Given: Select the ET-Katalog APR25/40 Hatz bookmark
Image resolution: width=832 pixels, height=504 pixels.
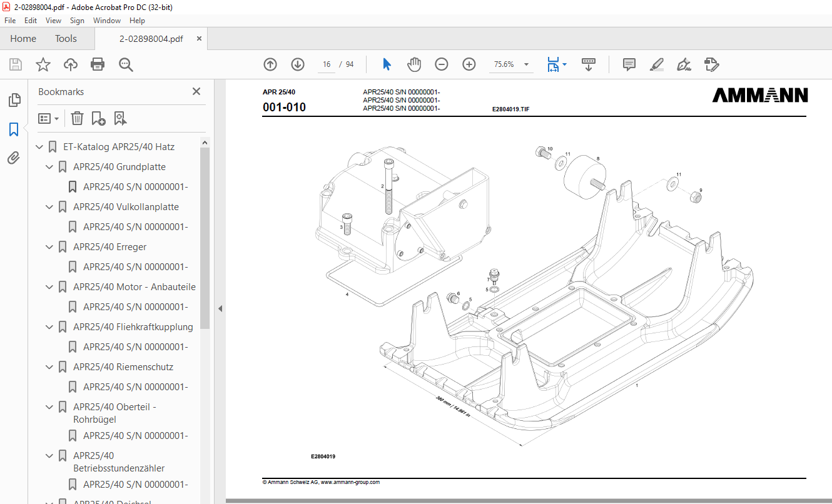Looking at the screenshot, I should [x=119, y=147].
